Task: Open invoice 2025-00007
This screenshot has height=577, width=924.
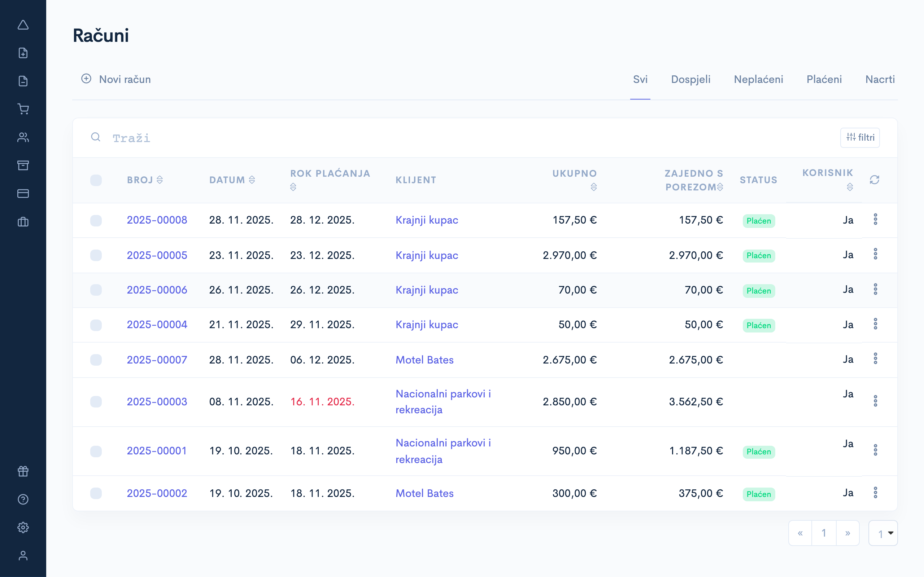Action: 157,359
